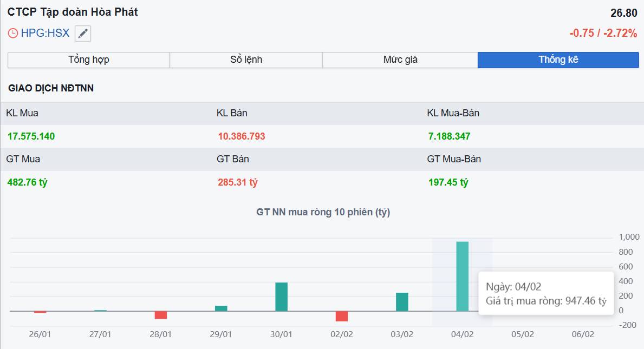Image resolution: width=644 pixels, height=349 pixels.
Task: Click the GT Mua-Bán label
Action: pos(454,159)
